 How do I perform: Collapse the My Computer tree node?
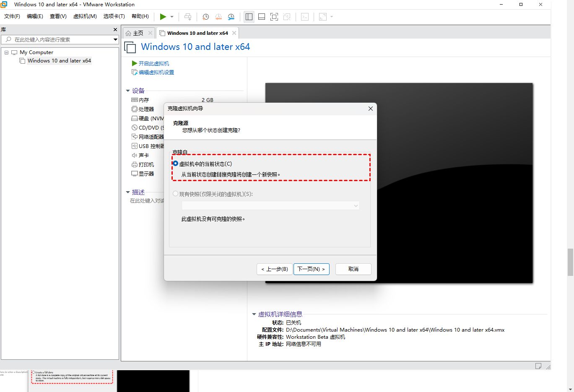(x=7, y=52)
